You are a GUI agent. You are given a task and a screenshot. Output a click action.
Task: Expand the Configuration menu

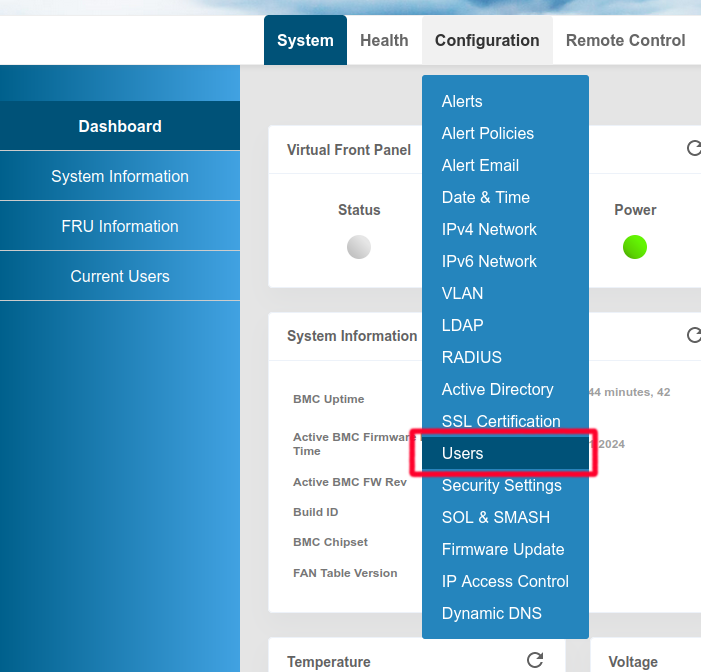click(x=487, y=41)
